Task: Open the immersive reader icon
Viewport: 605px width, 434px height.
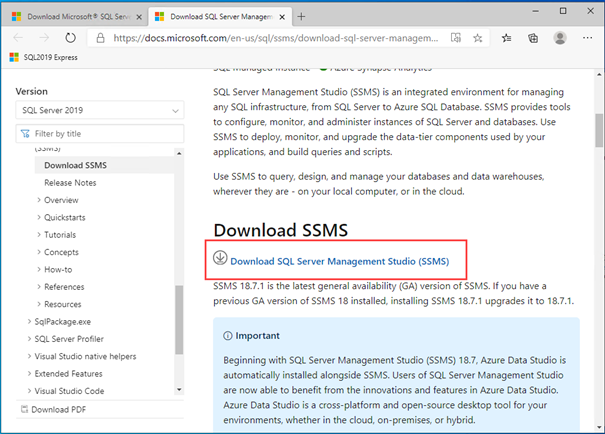Action: pos(456,38)
